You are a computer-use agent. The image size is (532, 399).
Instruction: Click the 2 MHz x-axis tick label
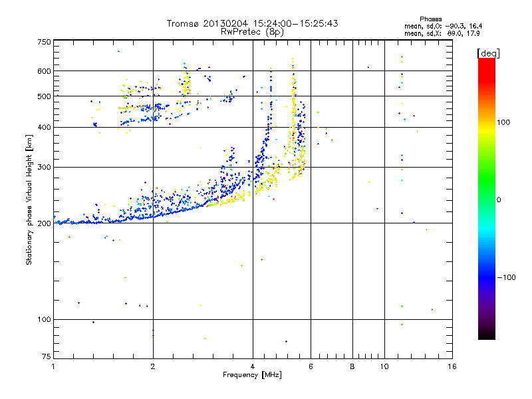point(153,366)
